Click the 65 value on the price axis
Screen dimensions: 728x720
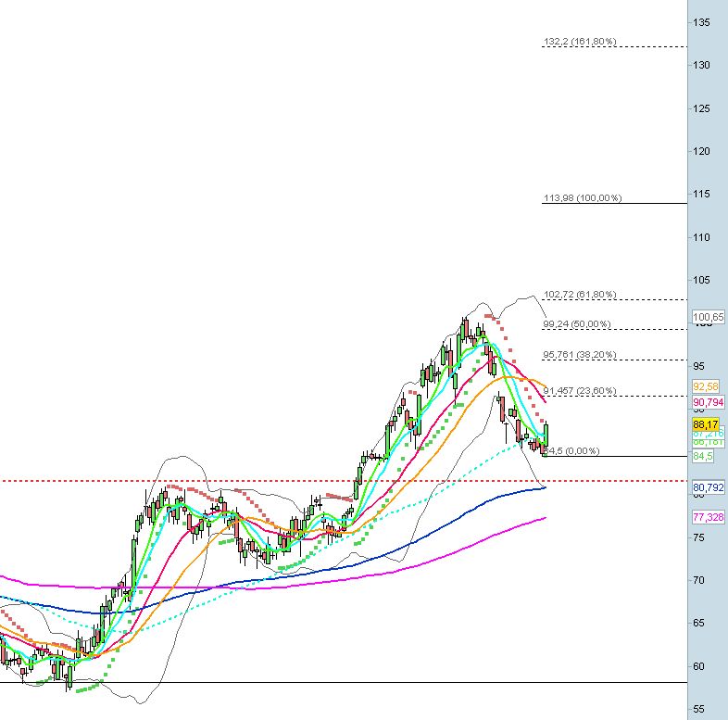(x=698, y=623)
